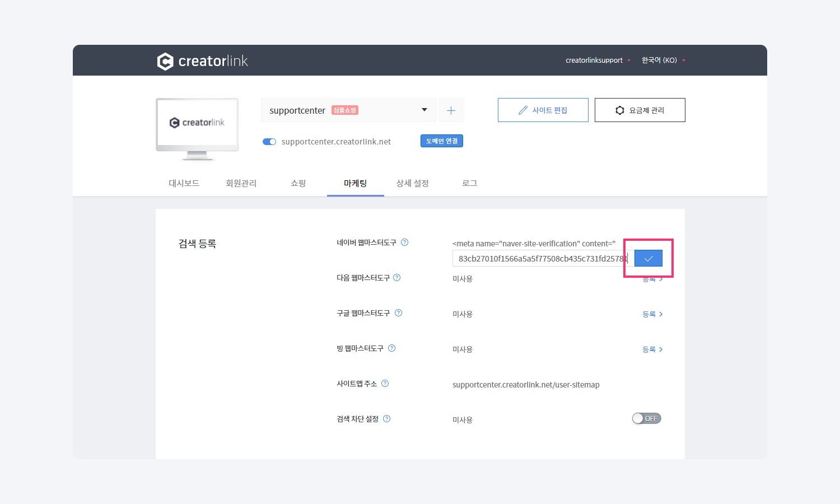The height and width of the screenshot is (504, 840).
Task: Open help icon for 검색 차단 설정
Action: tap(387, 419)
